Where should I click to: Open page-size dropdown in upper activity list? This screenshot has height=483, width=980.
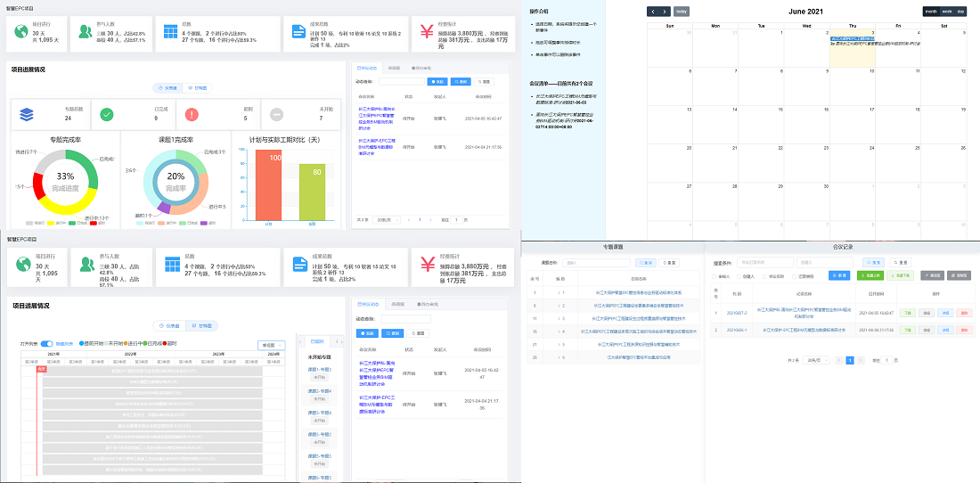[385, 220]
